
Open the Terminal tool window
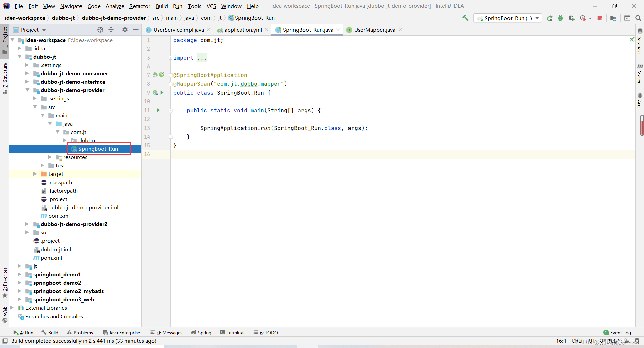tap(232, 333)
